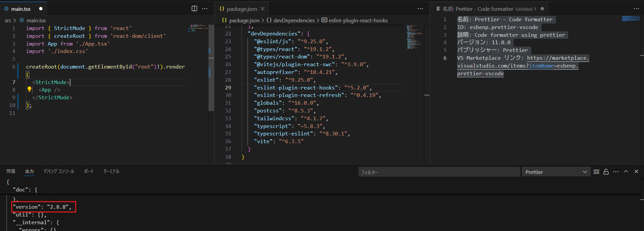Viewport: 644px width, 231px height.
Task: Open the marketplace.visualstudio.com Prettier link
Action: (x=523, y=66)
